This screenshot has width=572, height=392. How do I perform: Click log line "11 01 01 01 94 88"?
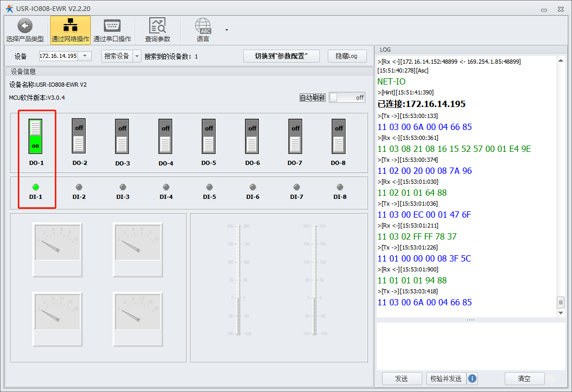412,280
